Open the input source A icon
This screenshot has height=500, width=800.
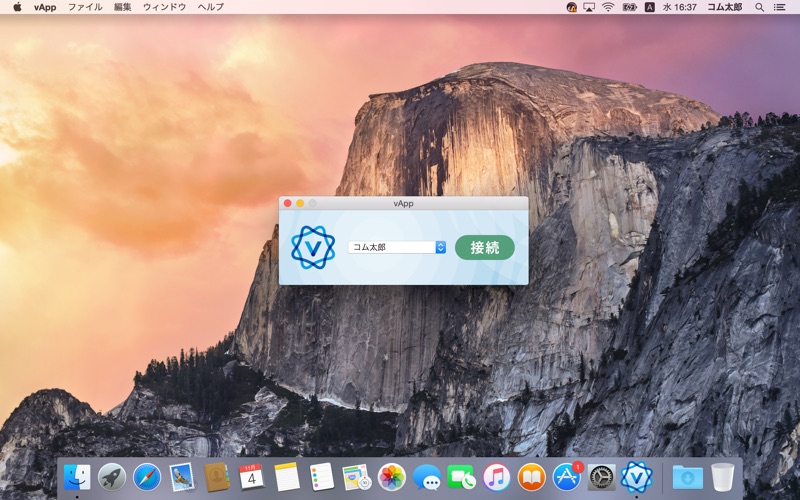[649, 7]
